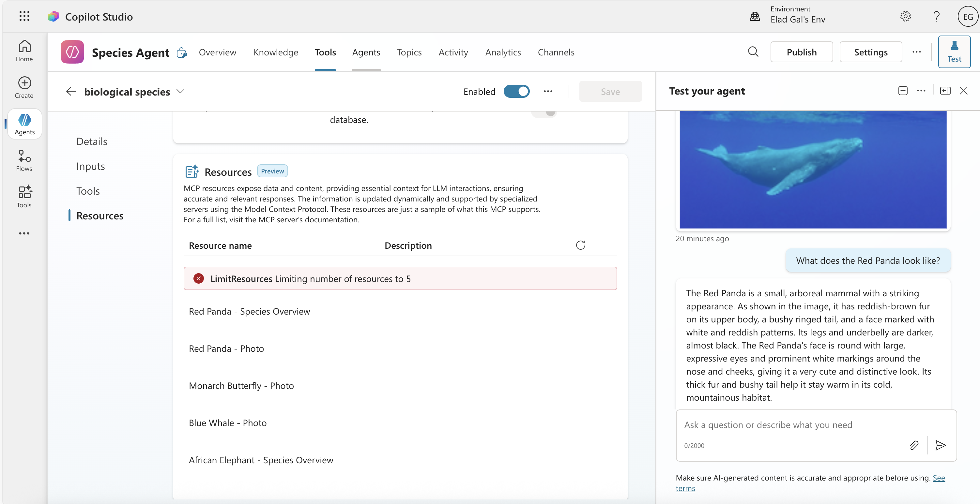
Task: Select the Inputs section in the side list
Action: (91, 167)
